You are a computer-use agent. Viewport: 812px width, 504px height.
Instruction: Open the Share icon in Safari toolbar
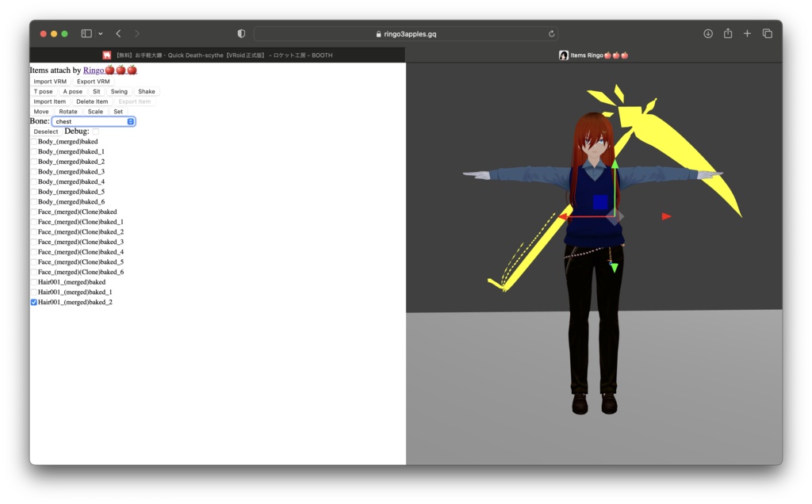[x=728, y=33]
